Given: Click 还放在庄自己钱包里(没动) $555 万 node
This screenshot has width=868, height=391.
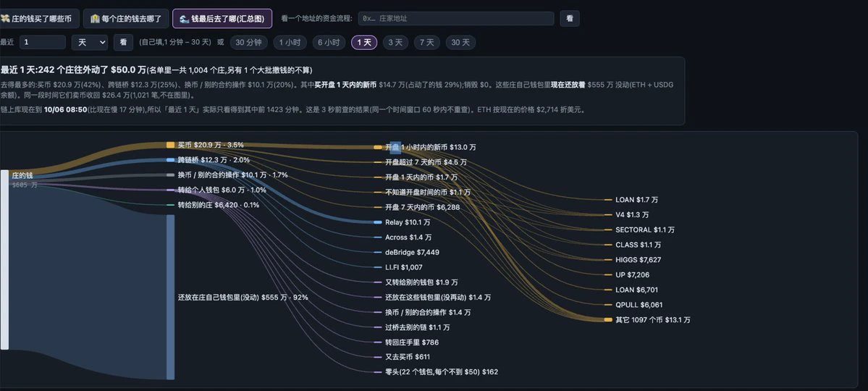Looking at the screenshot, I should click(243, 298).
